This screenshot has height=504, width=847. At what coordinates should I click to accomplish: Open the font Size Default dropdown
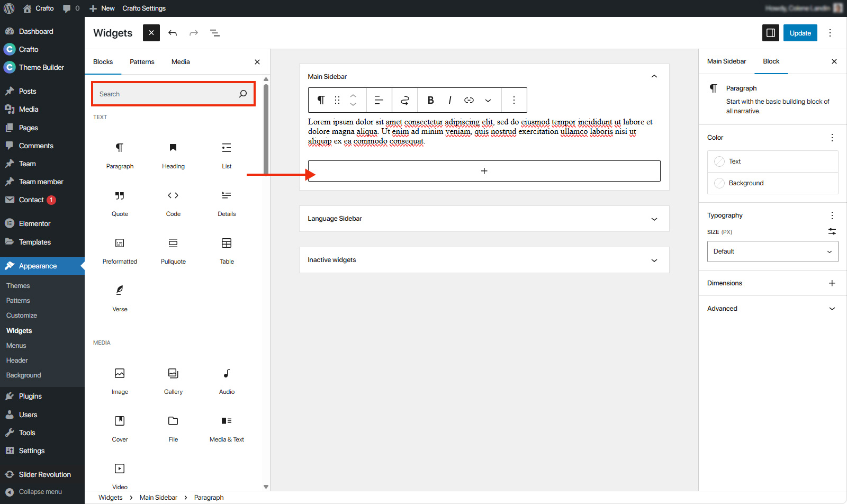click(773, 251)
